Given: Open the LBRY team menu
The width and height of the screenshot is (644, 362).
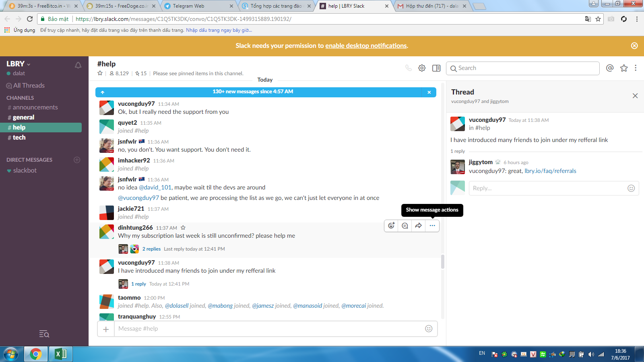Looking at the screenshot, I should pos(19,64).
